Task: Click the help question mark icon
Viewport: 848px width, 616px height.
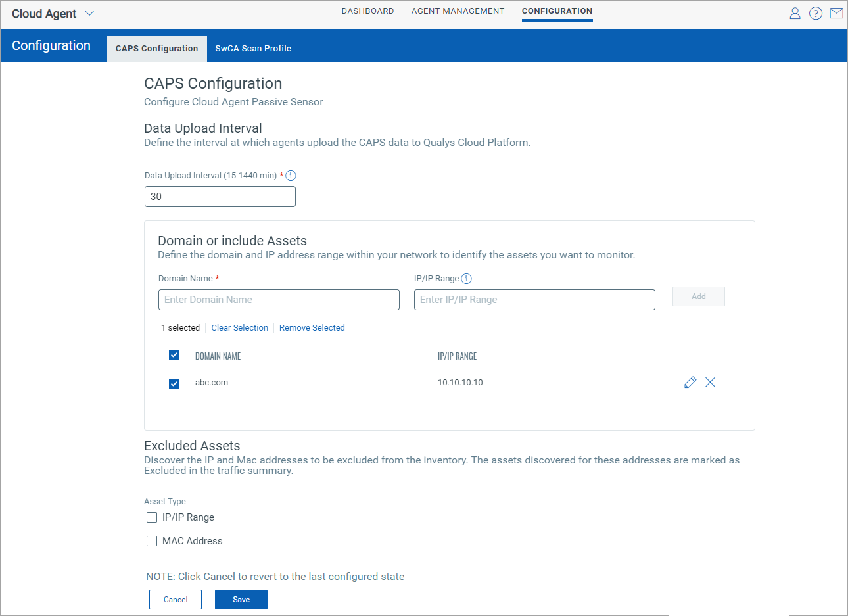Action: (815, 13)
